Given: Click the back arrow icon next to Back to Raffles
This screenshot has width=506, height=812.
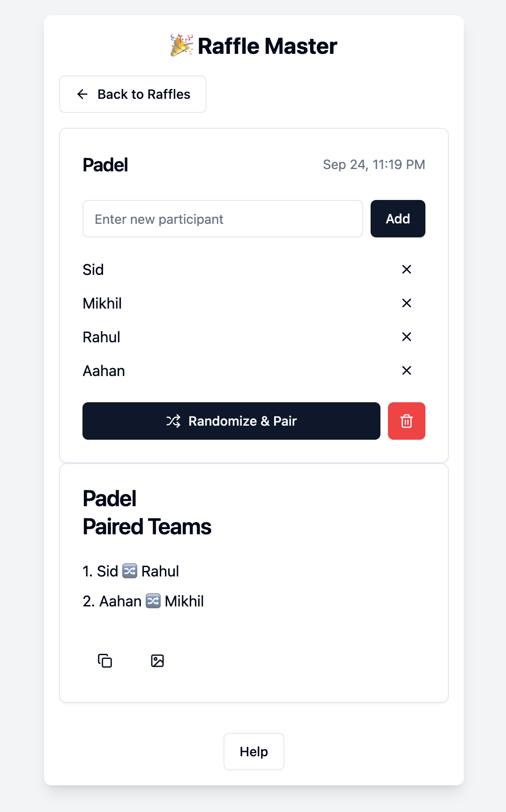Looking at the screenshot, I should tap(82, 94).
